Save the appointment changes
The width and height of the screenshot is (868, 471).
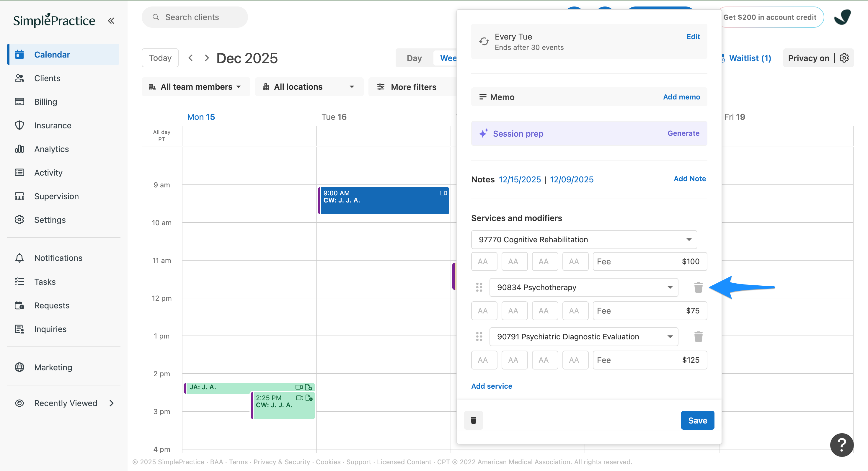pyautogui.click(x=697, y=420)
